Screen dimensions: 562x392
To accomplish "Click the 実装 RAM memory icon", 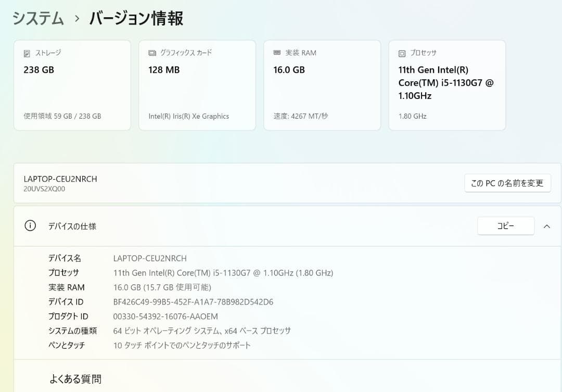I will point(277,52).
